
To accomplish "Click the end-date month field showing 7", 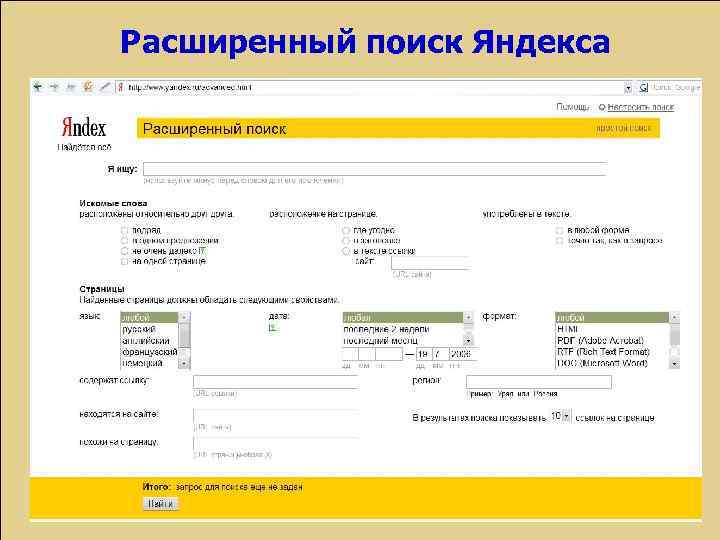I will click(440, 354).
